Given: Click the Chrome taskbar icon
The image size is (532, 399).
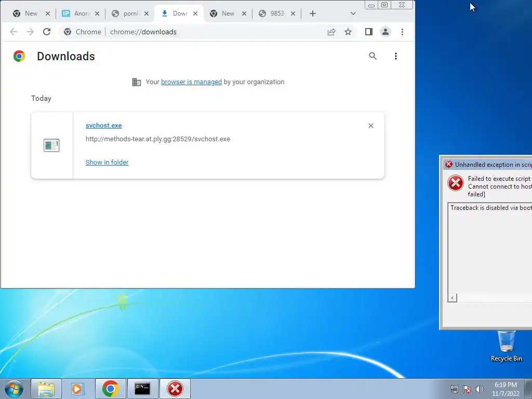Looking at the screenshot, I should point(110,389).
